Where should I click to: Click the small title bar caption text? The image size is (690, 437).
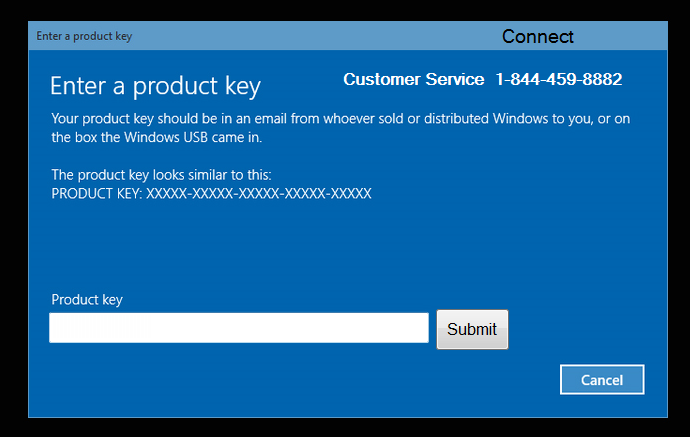[84, 36]
